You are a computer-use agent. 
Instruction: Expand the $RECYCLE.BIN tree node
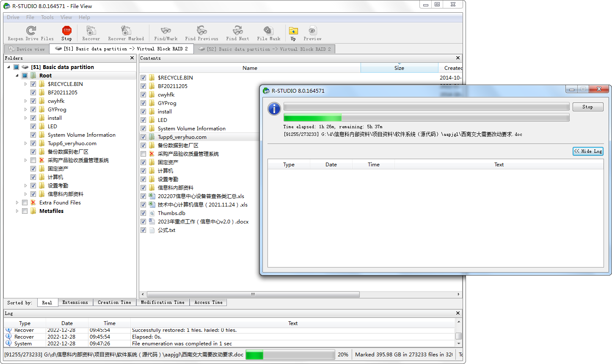[x=25, y=84]
